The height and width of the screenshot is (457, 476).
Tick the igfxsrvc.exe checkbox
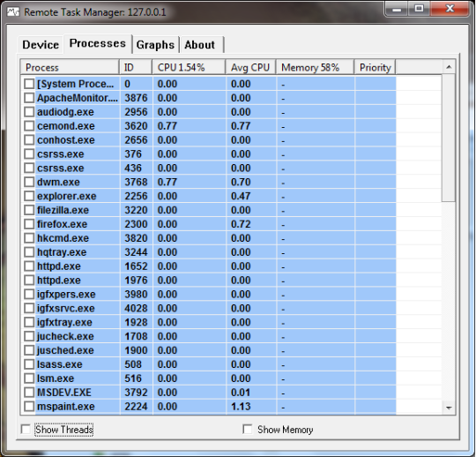pyautogui.click(x=29, y=308)
